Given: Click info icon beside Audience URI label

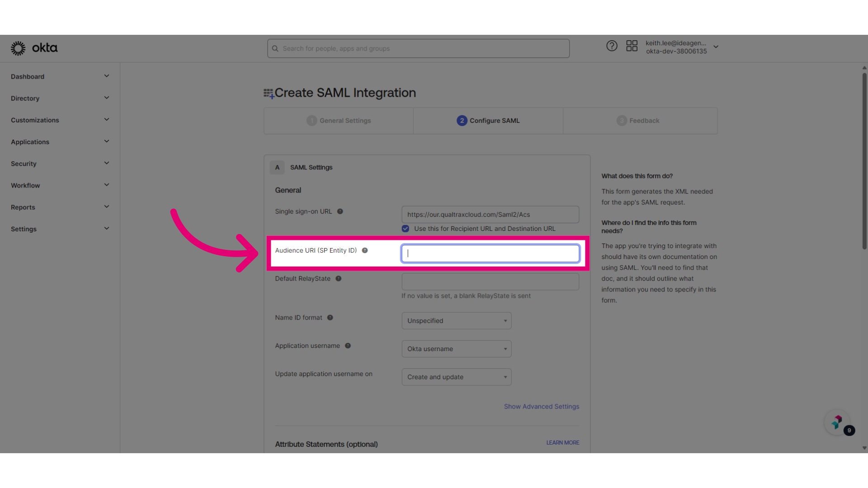Looking at the screenshot, I should 365,250.
